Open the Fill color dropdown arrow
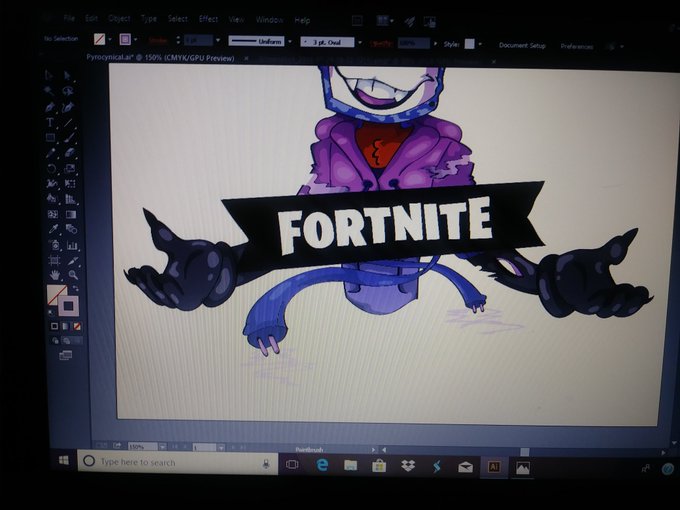Viewport: 680px width, 510px height. point(110,39)
